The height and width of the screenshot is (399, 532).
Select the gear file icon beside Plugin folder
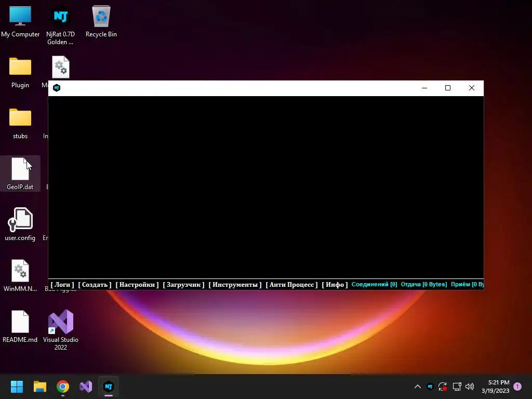[61, 67]
